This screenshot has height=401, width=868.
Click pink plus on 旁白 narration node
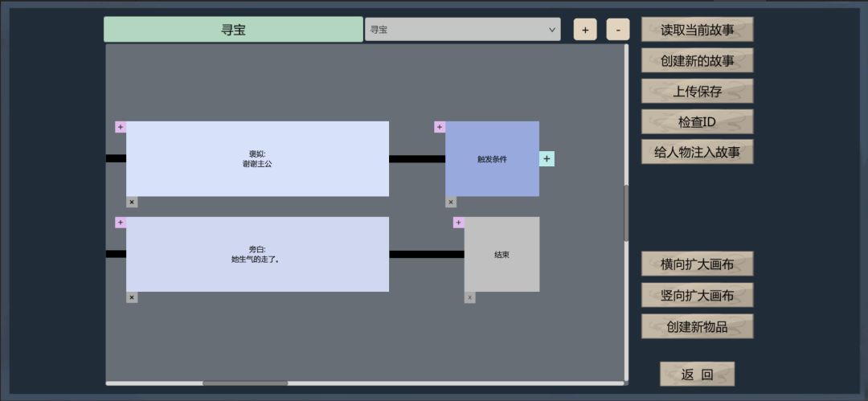tap(120, 222)
